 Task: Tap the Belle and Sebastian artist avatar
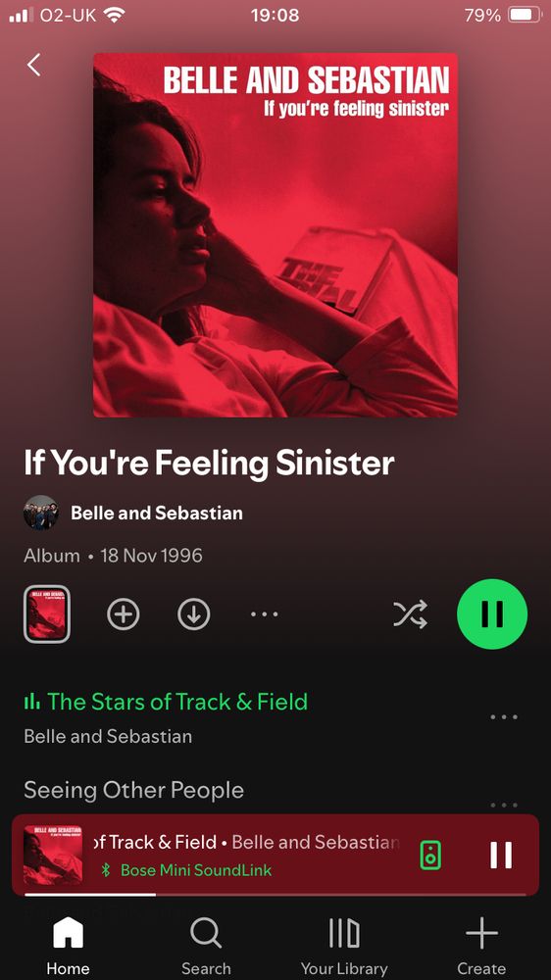(40, 514)
